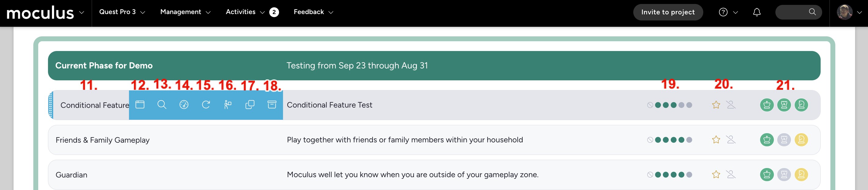Click the duplicate copy icon in blue toolbar
This screenshot has height=190, width=868.
[x=250, y=105]
